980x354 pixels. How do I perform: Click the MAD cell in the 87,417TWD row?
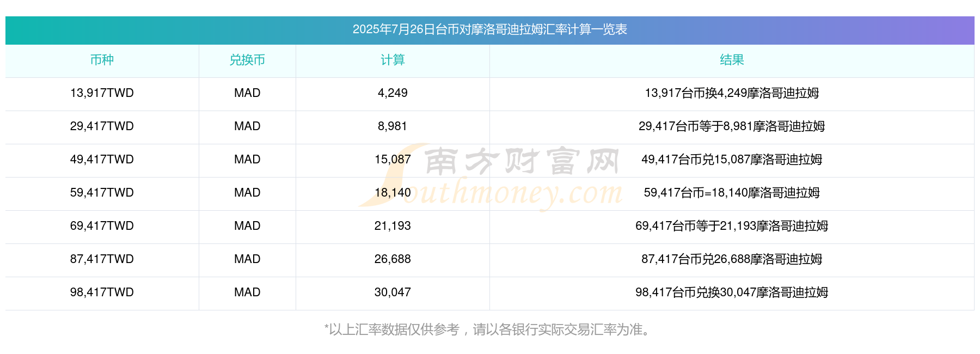[x=247, y=259]
